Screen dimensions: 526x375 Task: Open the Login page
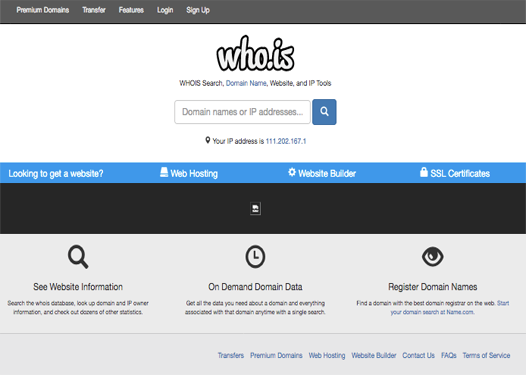click(165, 10)
